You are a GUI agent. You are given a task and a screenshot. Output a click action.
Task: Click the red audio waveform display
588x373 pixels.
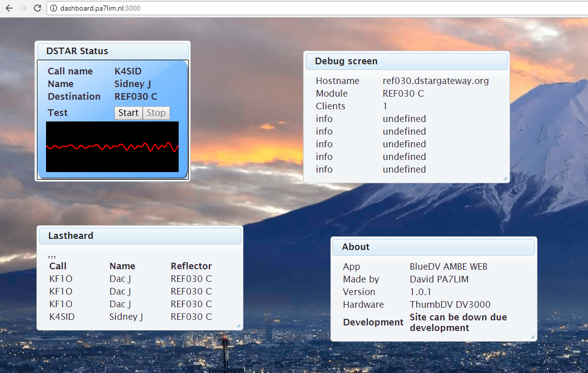click(x=112, y=147)
